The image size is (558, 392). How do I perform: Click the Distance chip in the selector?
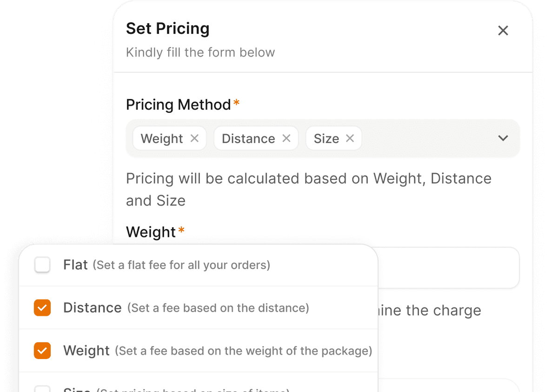tap(248, 138)
